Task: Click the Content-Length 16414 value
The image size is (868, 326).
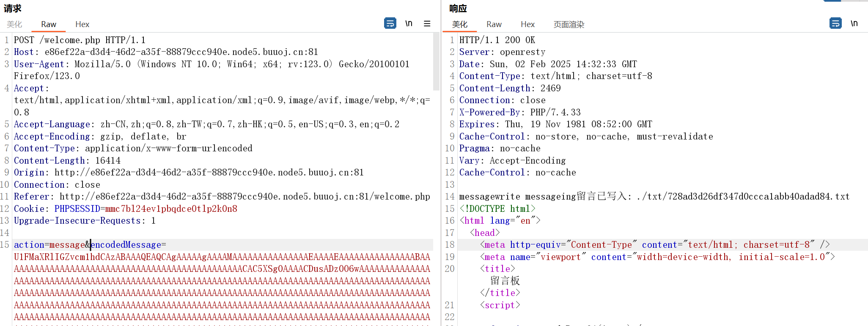Action: click(x=108, y=161)
